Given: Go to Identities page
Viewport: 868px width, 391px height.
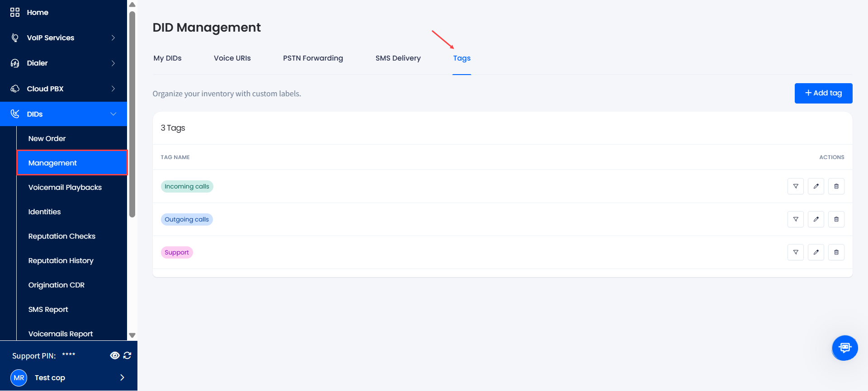Looking at the screenshot, I should click(44, 212).
